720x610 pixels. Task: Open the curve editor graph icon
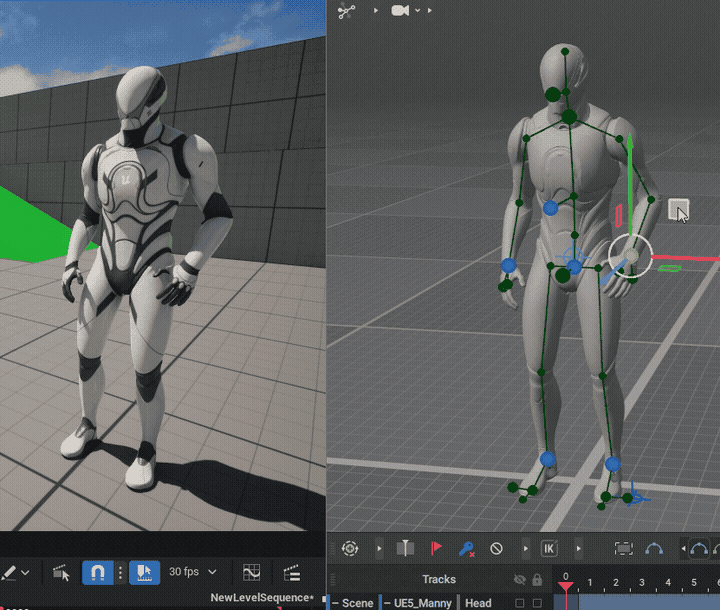(x=251, y=573)
